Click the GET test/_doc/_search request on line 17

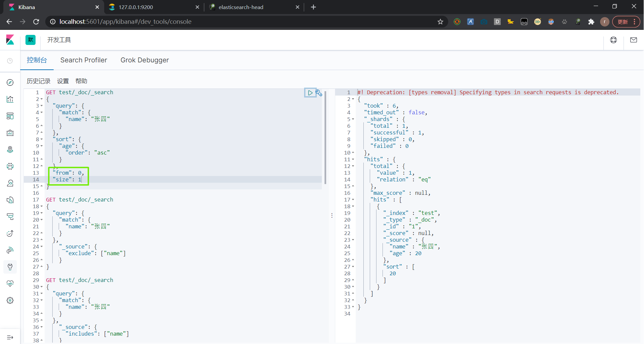tap(79, 199)
